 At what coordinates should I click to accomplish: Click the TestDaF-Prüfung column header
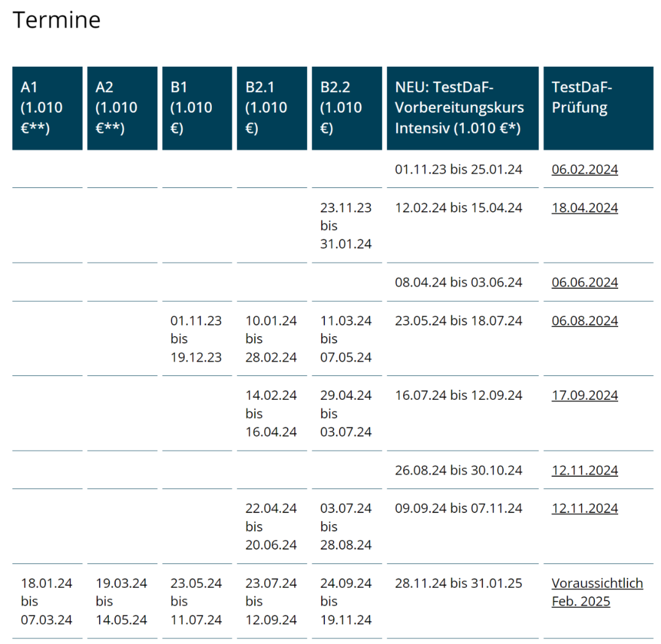point(598,108)
